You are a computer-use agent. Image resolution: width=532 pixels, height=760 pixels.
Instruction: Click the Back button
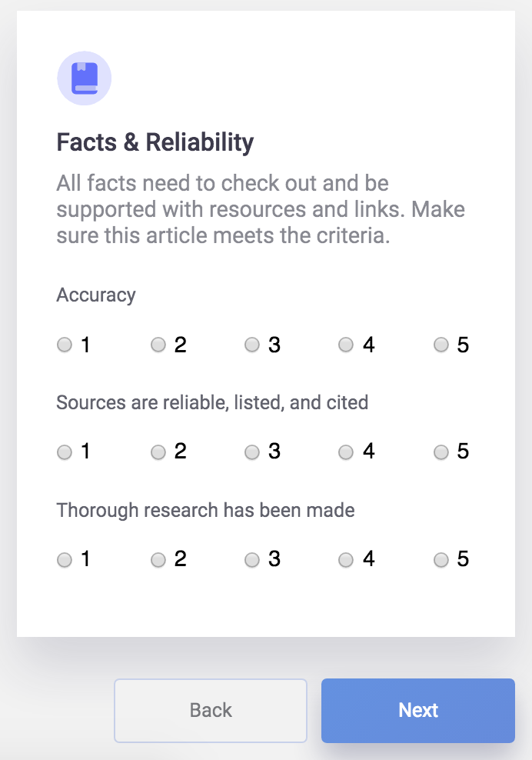211,710
